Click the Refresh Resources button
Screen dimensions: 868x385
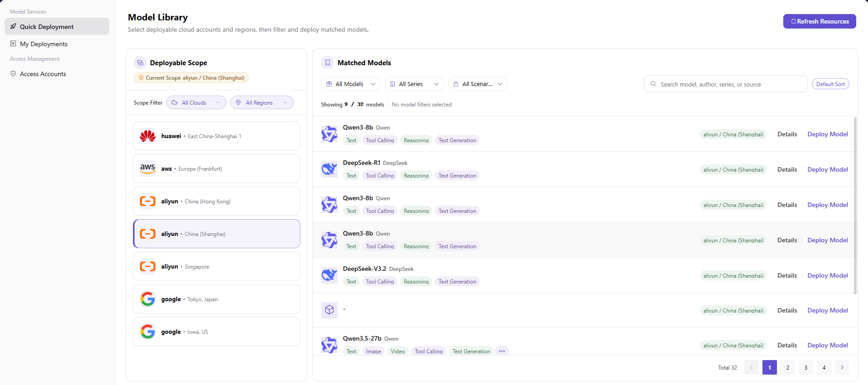tap(820, 21)
